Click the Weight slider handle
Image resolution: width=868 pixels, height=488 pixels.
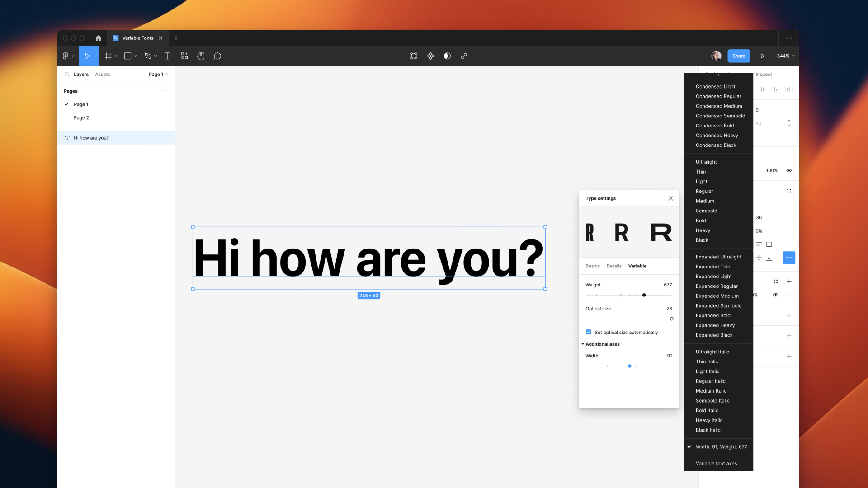[644, 295]
